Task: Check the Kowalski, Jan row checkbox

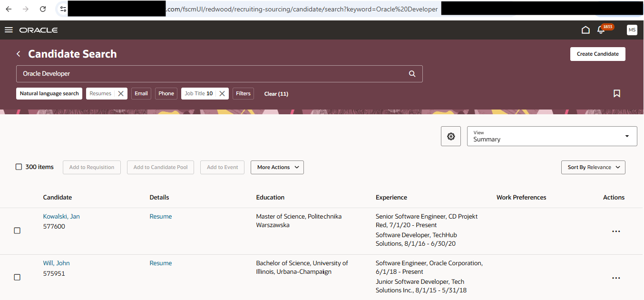Action: [x=17, y=230]
